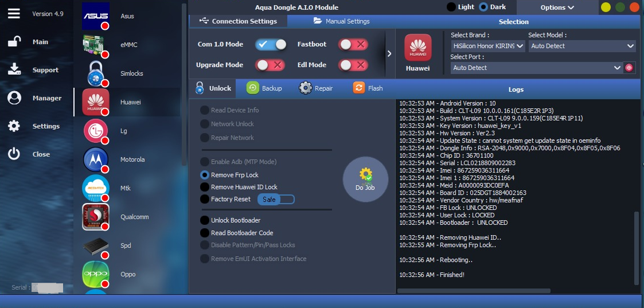Click the Repair tab gear icon
Image resolution: width=644 pixels, height=308 pixels.
[306, 88]
